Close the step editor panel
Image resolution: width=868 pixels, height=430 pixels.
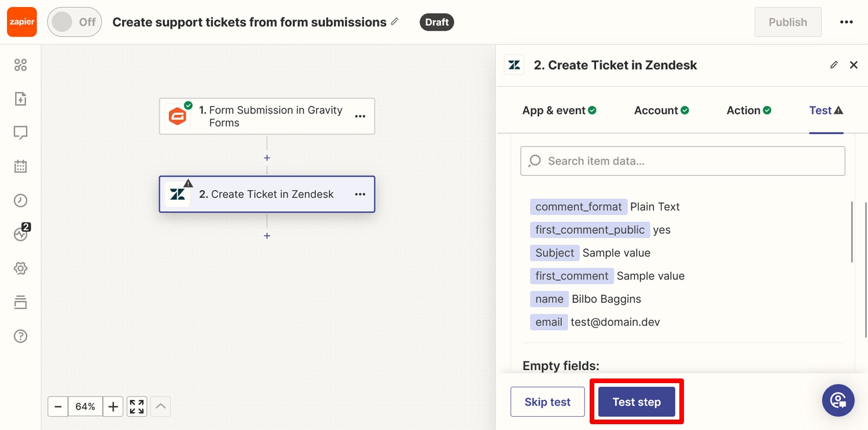pyautogui.click(x=854, y=65)
